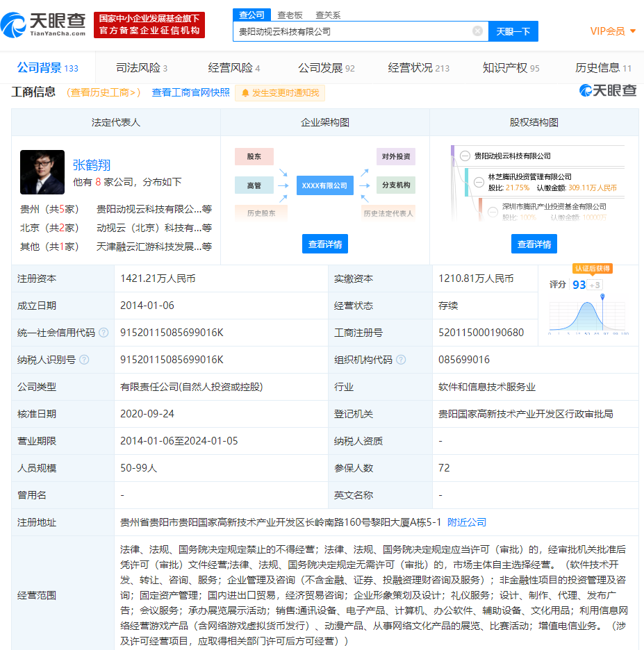Select approval date 2020-09-24

(x=147, y=414)
